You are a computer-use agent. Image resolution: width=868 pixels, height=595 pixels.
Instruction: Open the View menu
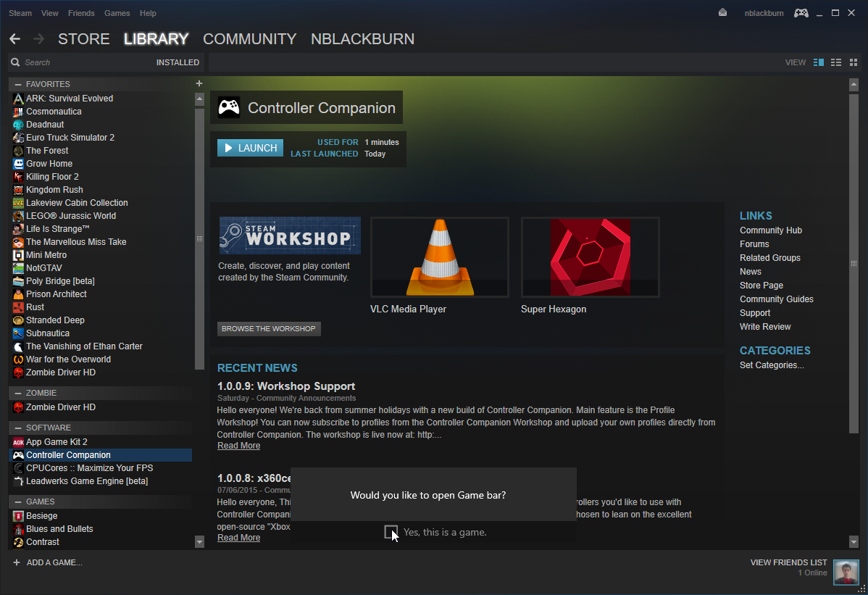coord(50,13)
